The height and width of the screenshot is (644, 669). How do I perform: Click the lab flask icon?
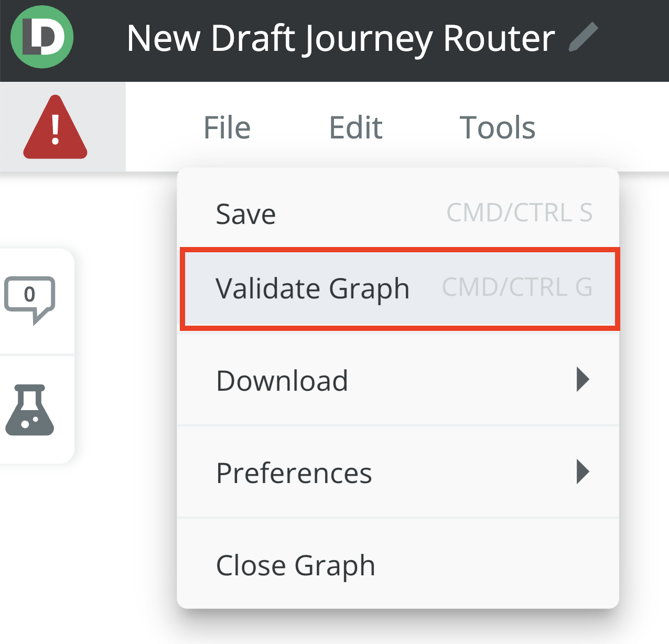click(30, 410)
